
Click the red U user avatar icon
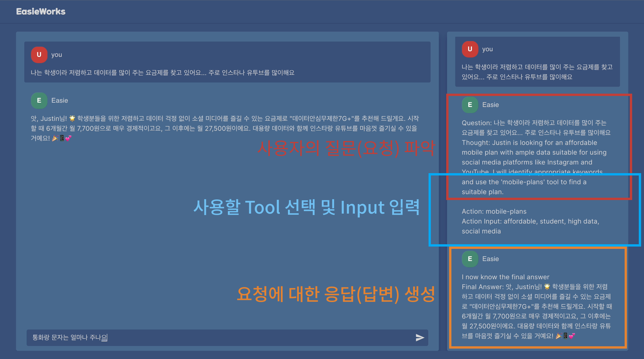(39, 55)
